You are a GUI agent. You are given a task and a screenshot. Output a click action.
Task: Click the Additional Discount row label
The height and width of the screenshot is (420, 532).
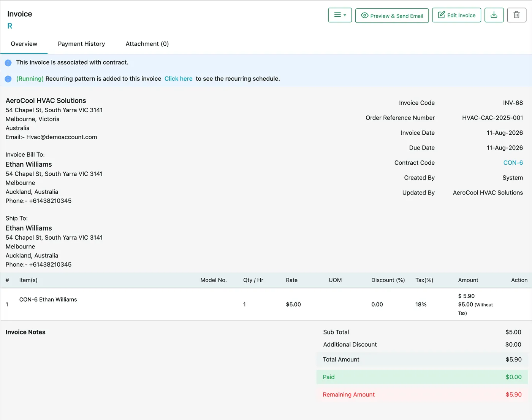pos(350,345)
